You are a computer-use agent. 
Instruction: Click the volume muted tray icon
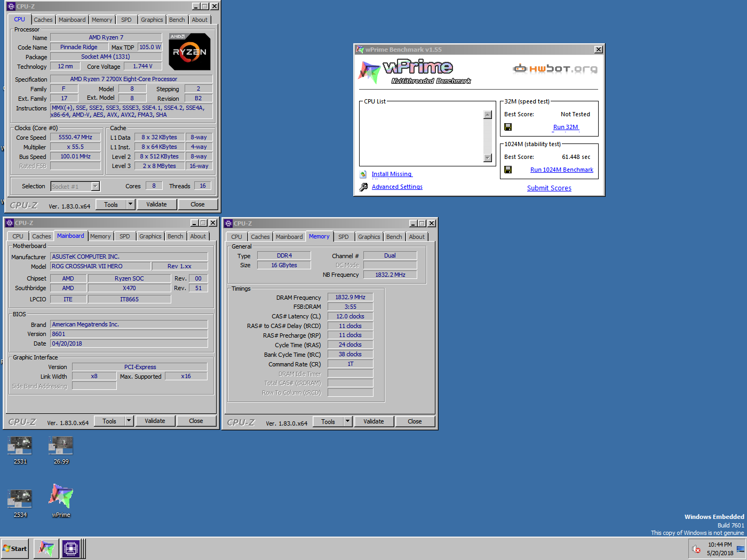[696, 549]
